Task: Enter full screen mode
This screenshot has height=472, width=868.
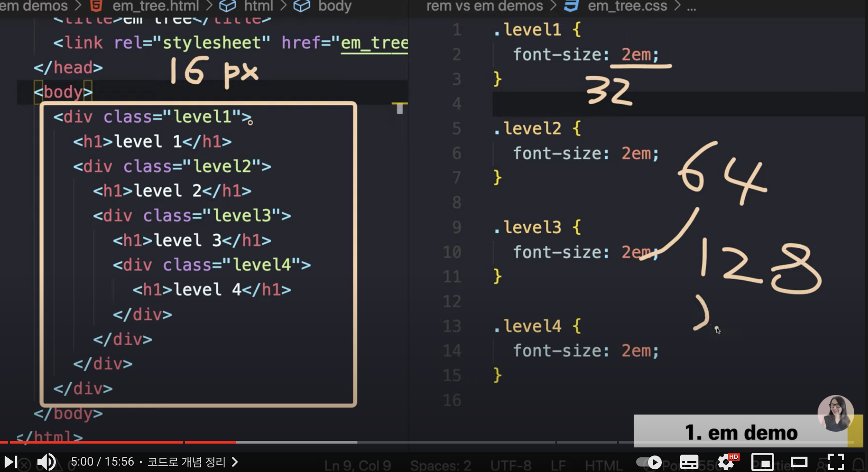Action: tap(836, 462)
